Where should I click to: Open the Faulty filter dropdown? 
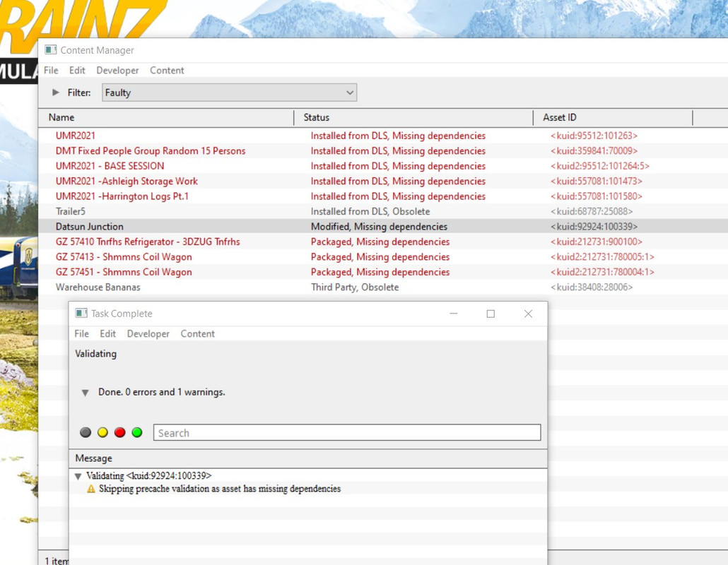(230, 93)
